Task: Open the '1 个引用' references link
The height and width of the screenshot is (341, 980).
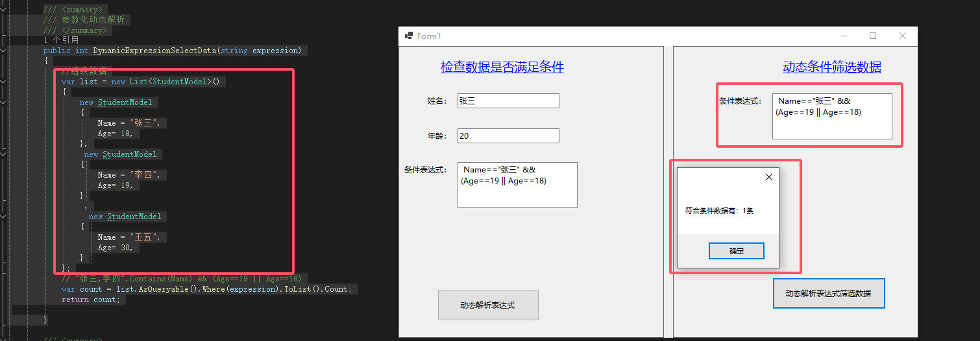Action: click(61, 40)
